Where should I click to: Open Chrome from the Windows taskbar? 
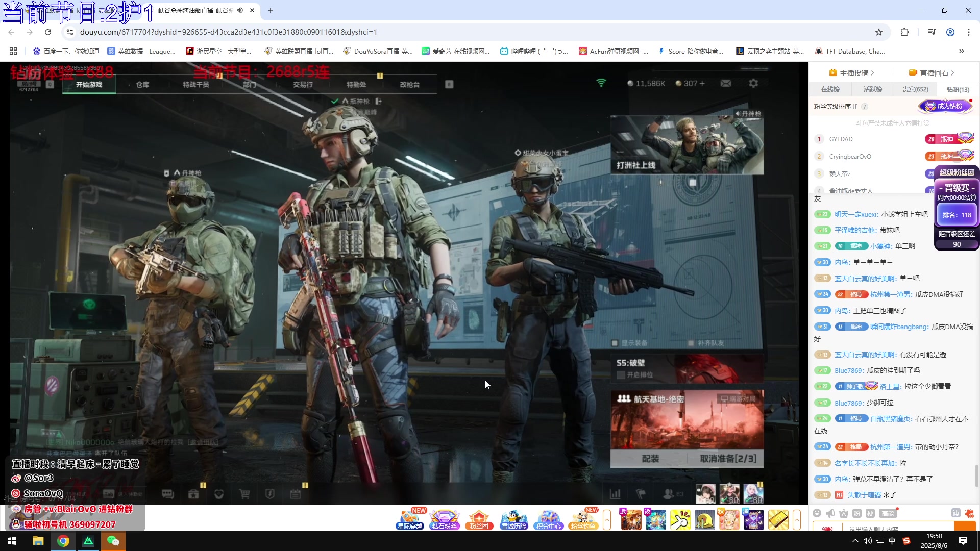(63, 541)
